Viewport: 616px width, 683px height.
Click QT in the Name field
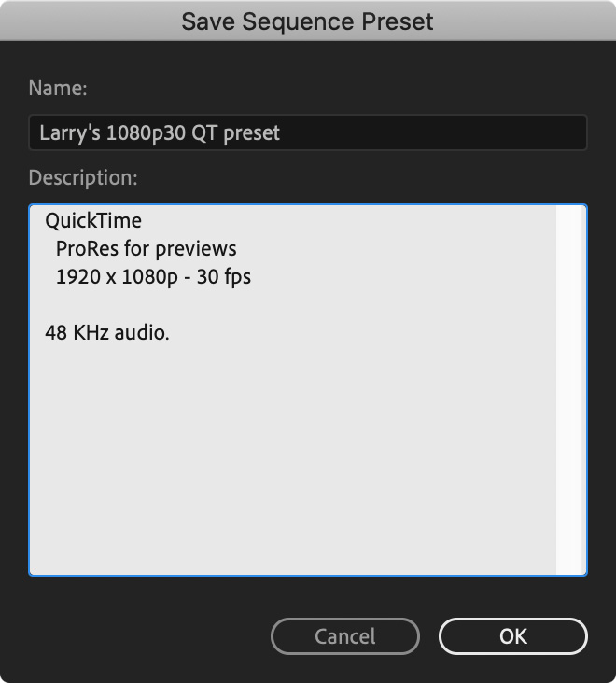coord(203,132)
